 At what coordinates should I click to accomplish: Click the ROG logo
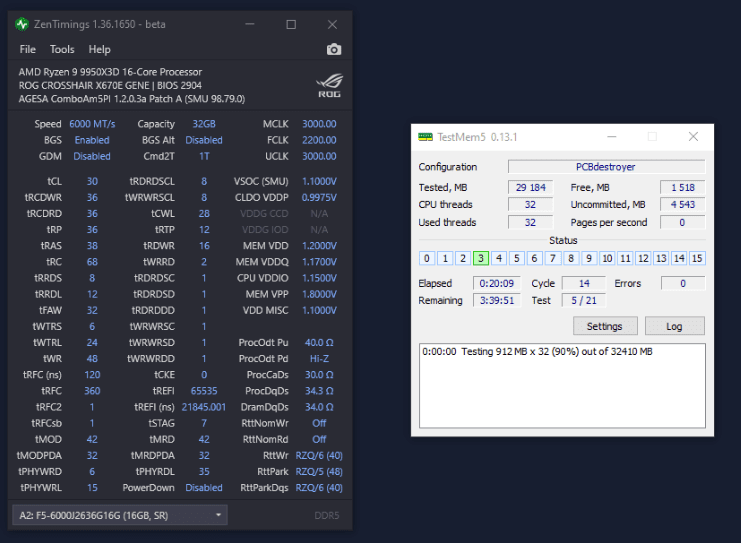[329, 86]
